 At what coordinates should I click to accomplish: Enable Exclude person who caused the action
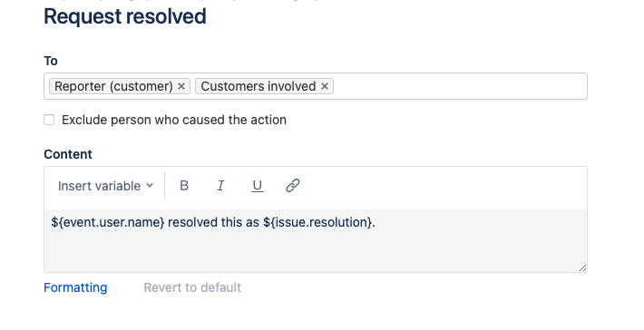49,120
